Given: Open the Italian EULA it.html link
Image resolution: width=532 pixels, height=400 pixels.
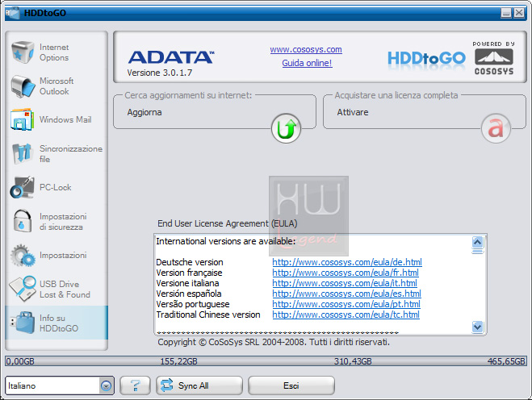Looking at the screenshot, I should pos(345,283).
